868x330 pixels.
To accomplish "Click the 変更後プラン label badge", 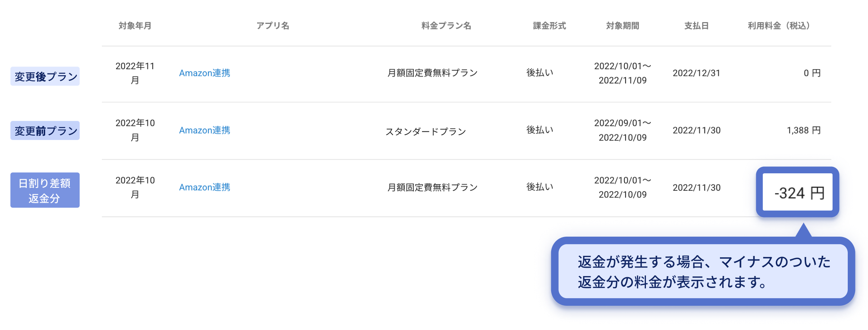I will point(44,76).
